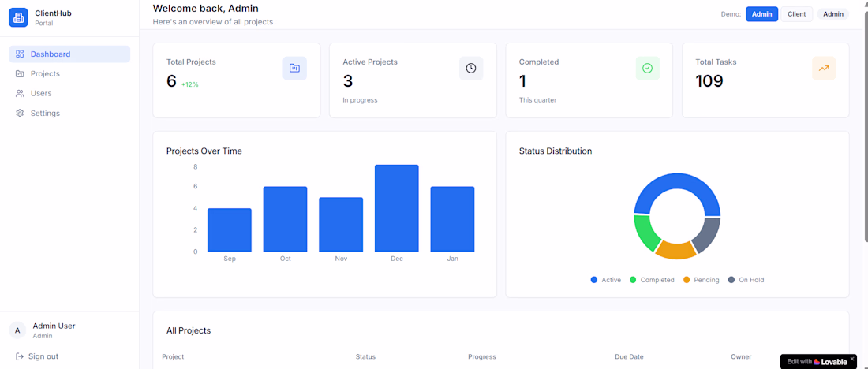Open the Dashboard menu item
The height and width of the screenshot is (369, 868).
(x=69, y=54)
